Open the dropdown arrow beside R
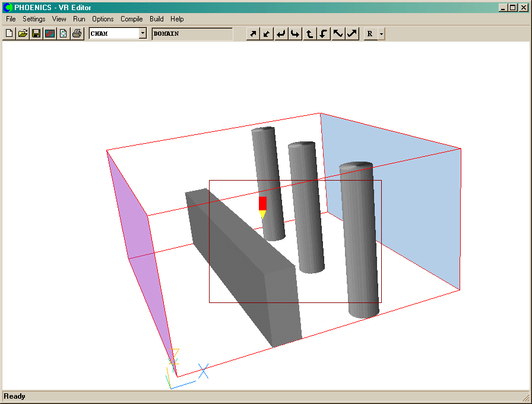 point(381,34)
